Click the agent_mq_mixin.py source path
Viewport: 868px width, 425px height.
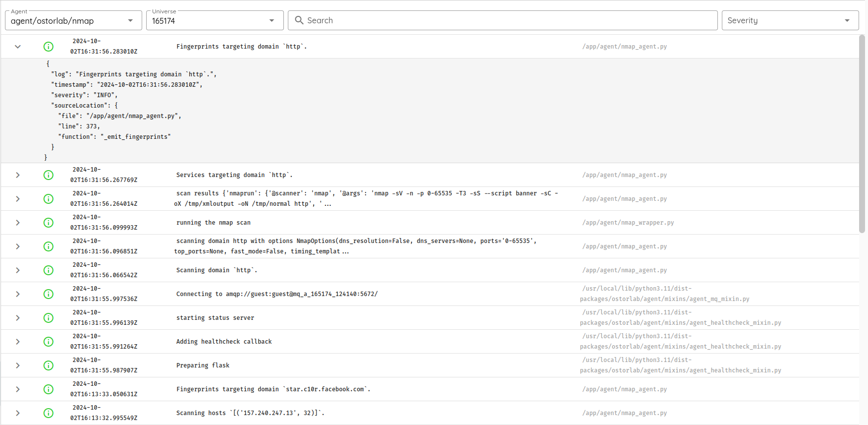pos(664,294)
